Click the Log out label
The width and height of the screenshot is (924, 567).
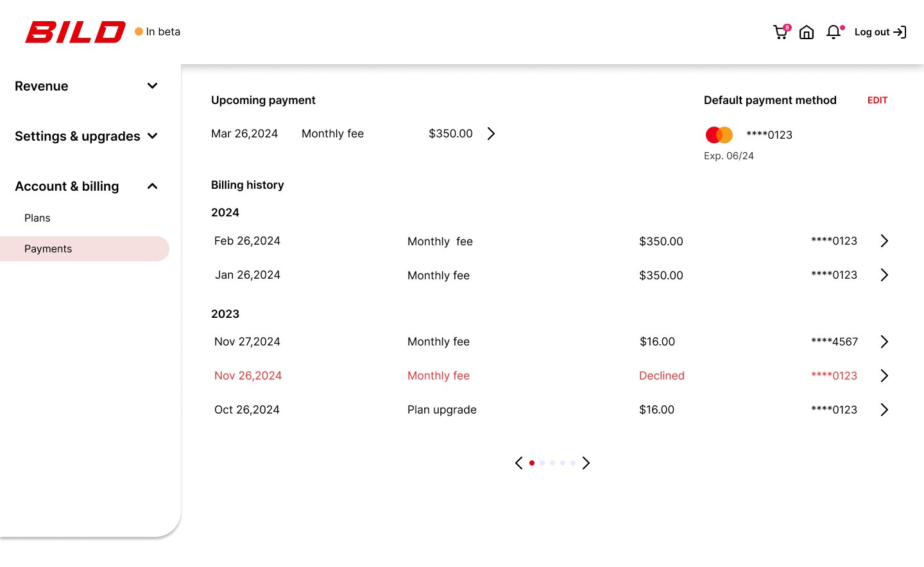pyautogui.click(x=872, y=31)
